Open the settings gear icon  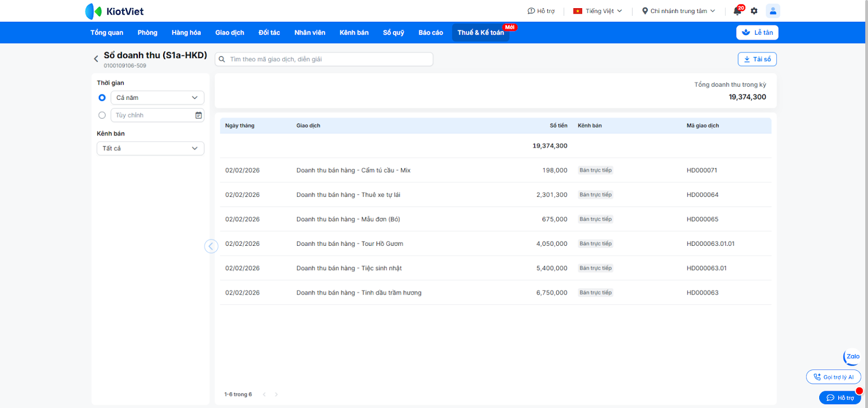click(754, 11)
